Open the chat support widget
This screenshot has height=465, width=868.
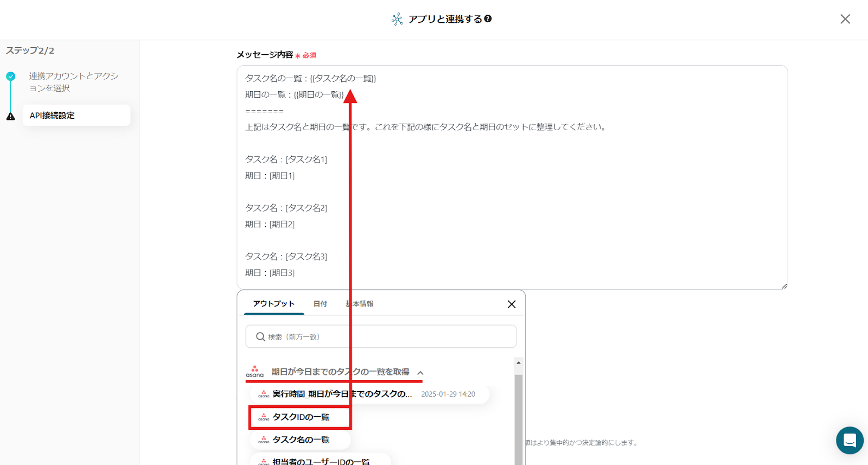tap(850, 440)
